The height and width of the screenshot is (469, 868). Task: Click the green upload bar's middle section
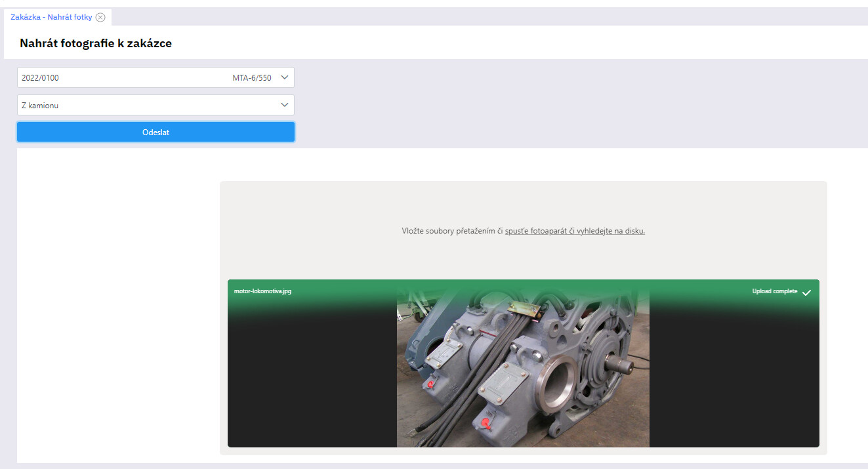tap(523, 289)
